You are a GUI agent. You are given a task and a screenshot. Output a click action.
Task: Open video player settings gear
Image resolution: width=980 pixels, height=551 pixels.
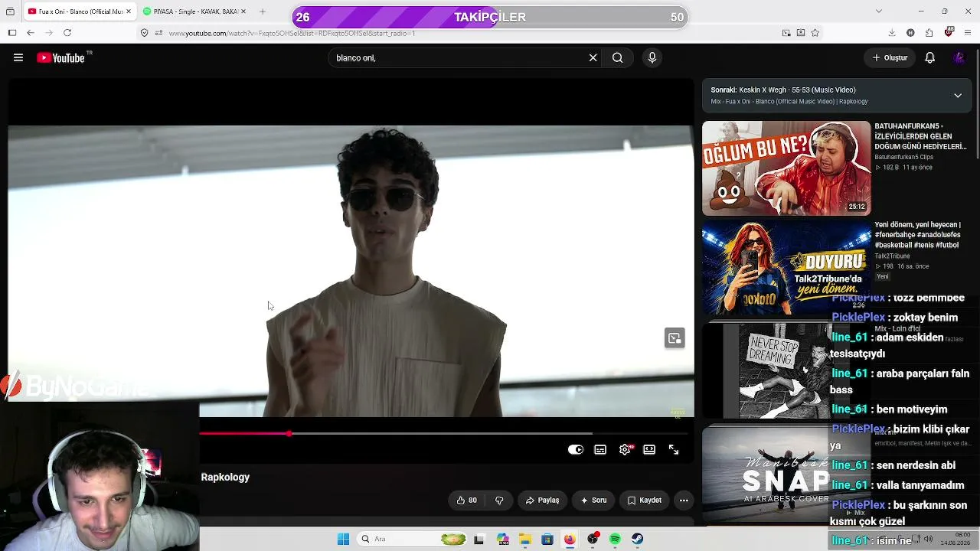[x=625, y=450]
